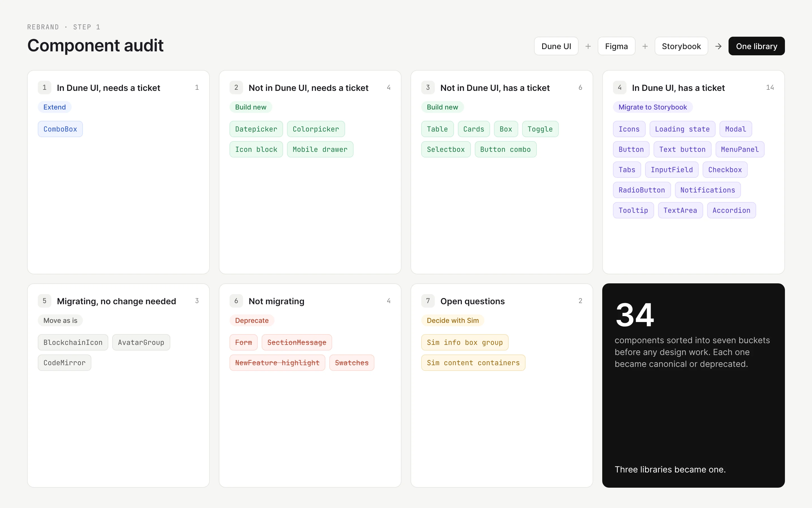
Task: Click the plus icon between Figma and Storybook
Action: coord(645,46)
